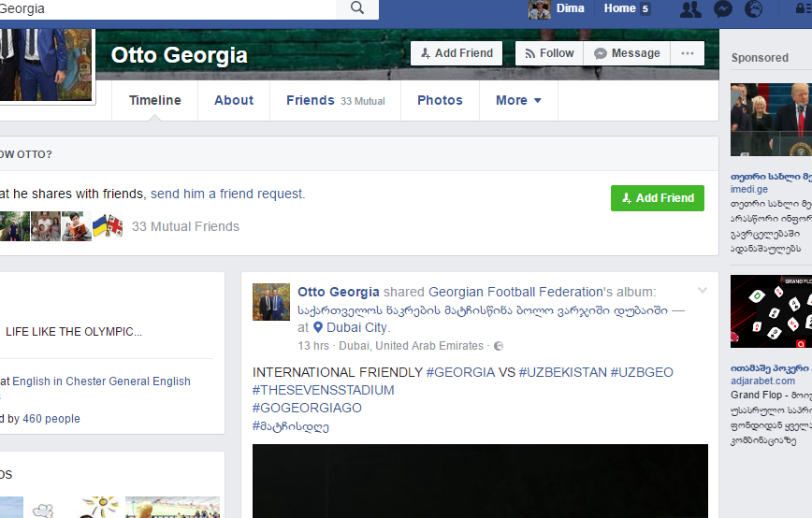Viewport: 812px width, 518px height.
Task: Click the Sponsored heading
Action: point(760,58)
